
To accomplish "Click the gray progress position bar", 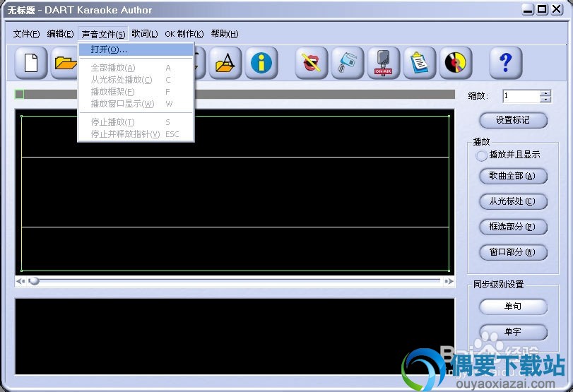I will (x=235, y=94).
